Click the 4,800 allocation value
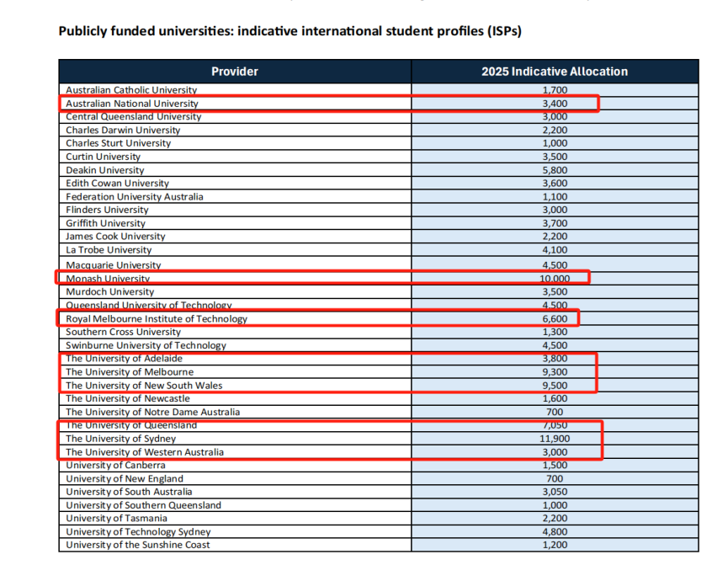The height and width of the screenshot is (581, 728). coord(555,531)
